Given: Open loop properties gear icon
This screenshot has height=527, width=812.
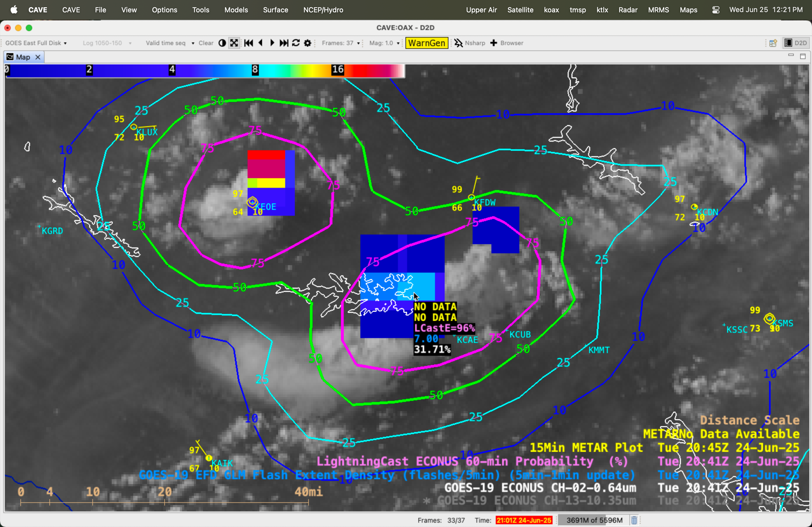Looking at the screenshot, I should coord(307,43).
